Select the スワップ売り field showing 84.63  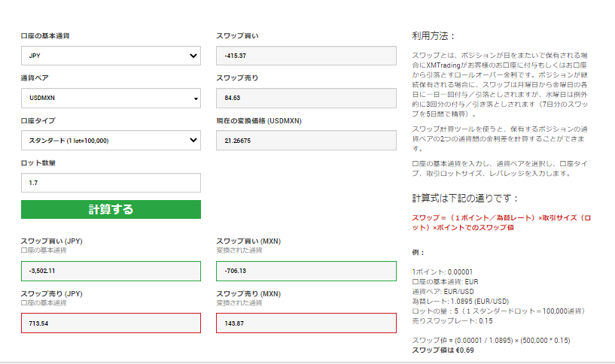[x=306, y=99]
